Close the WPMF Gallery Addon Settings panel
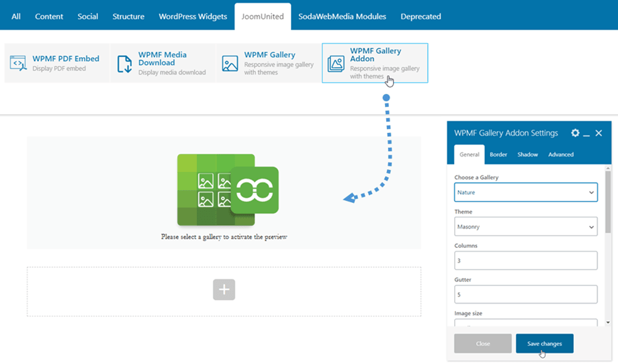The height and width of the screenshot is (364, 618). click(x=599, y=133)
